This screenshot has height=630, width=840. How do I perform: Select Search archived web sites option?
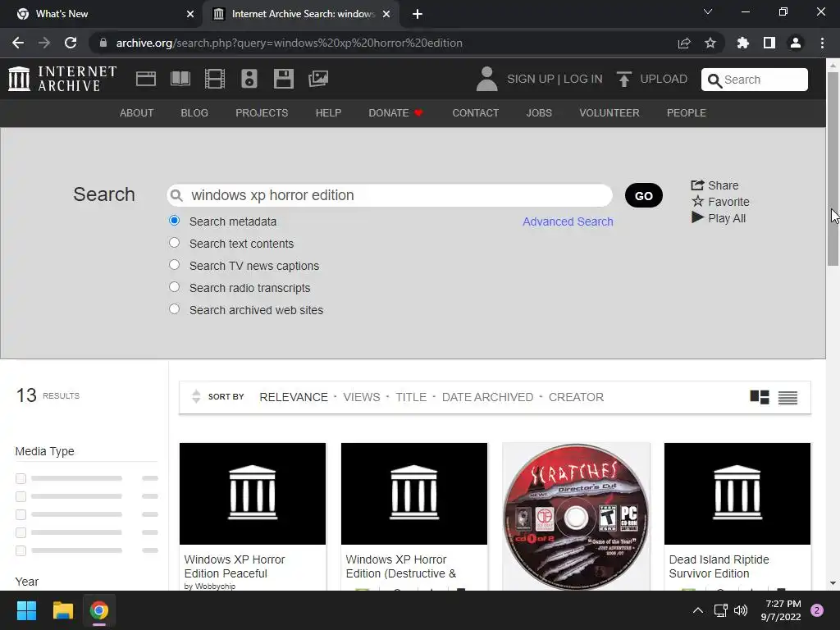click(x=174, y=309)
